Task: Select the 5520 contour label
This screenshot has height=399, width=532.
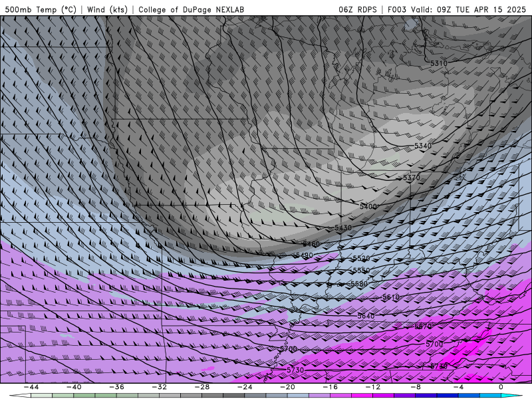Action: pyautogui.click(x=361, y=258)
